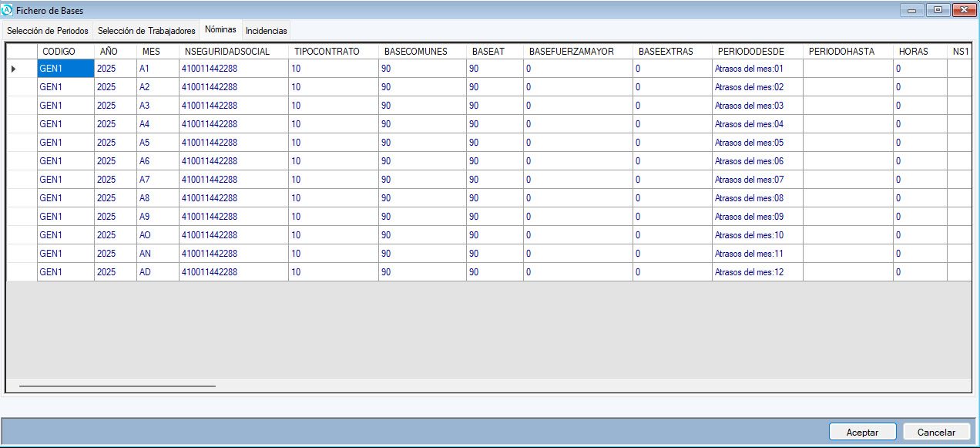Select the highlighted GEN1 cell in first row
980x448 pixels.
65,69
